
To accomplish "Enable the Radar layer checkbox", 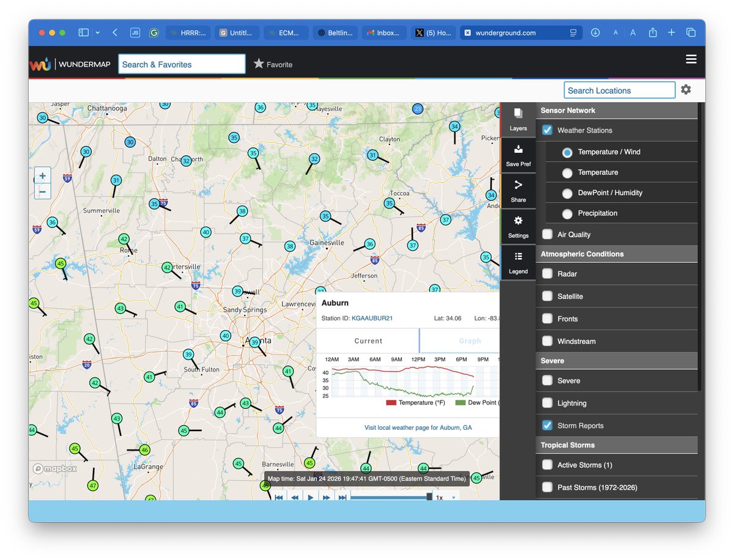I will click(547, 274).
